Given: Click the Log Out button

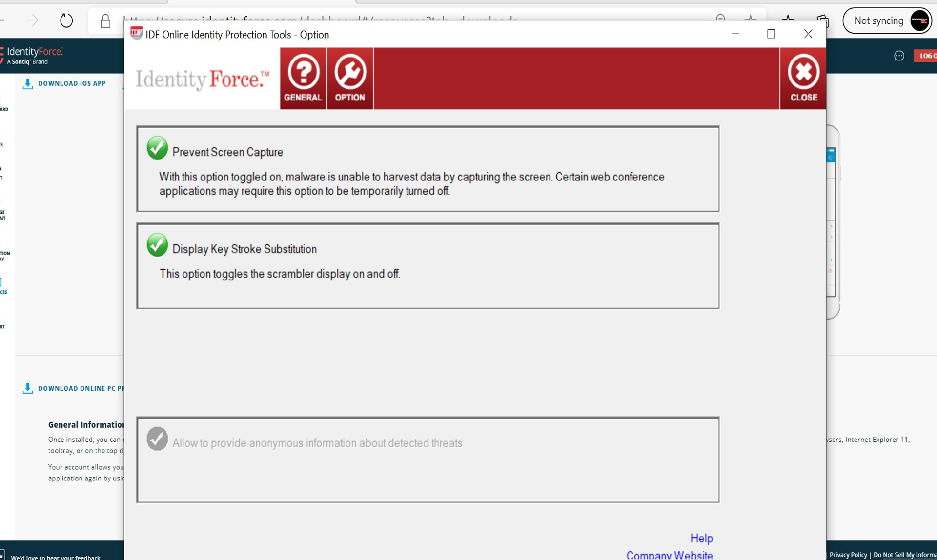Looking at the screenshot, I should (925, 56).
